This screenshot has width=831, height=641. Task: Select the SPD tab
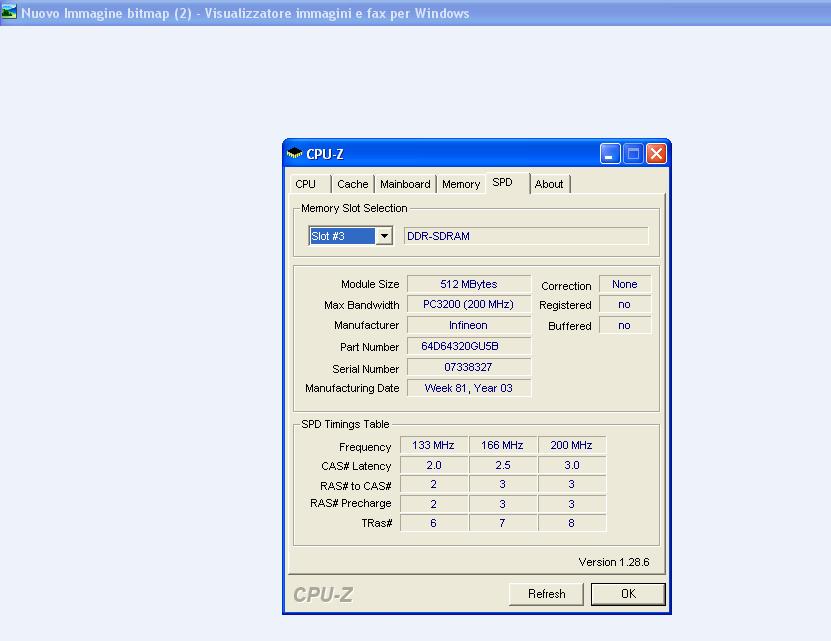[x=507, y=183]
